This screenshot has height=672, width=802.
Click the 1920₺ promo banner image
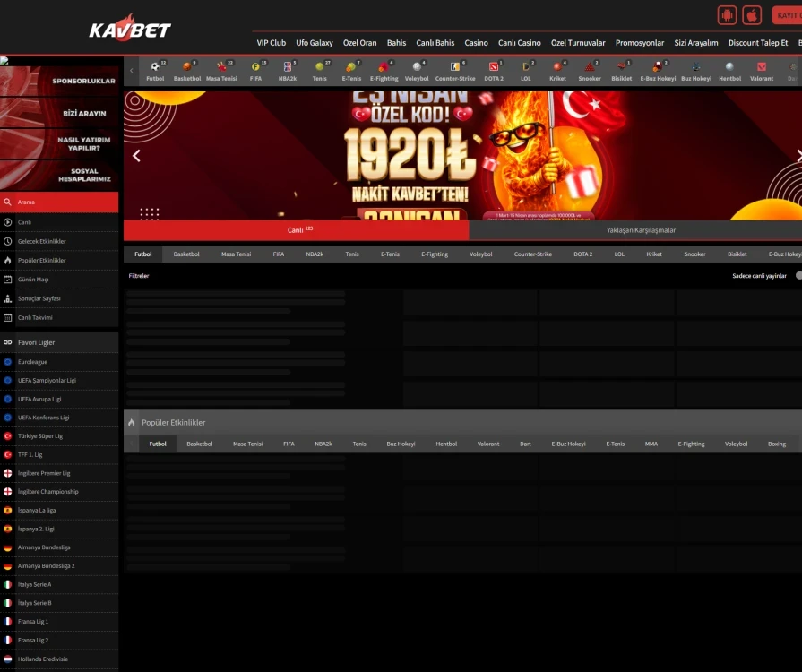[463, 156]
